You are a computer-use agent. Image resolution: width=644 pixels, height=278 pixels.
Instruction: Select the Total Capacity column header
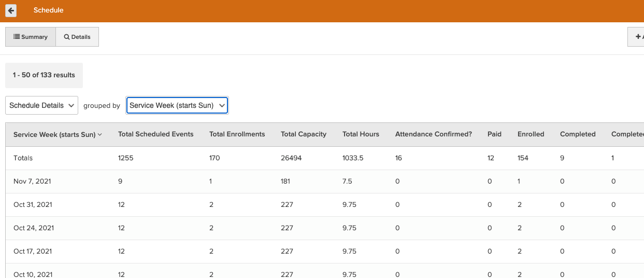[303, 134]
